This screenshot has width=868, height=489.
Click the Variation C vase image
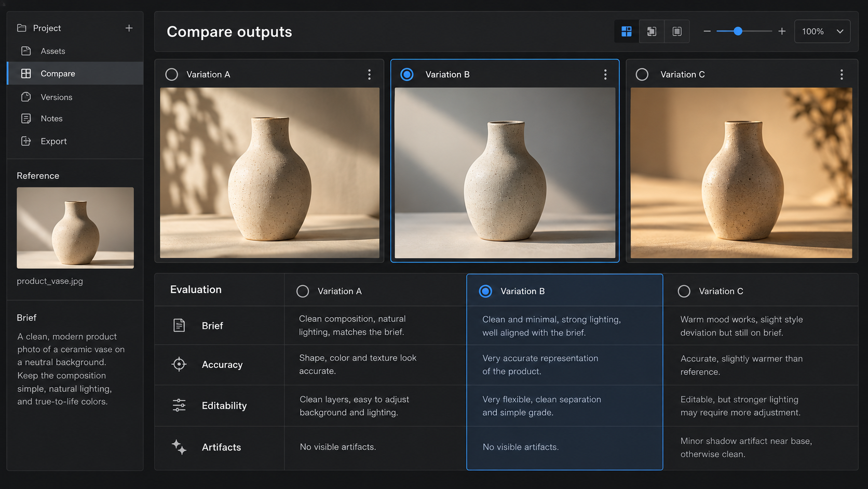741,173
